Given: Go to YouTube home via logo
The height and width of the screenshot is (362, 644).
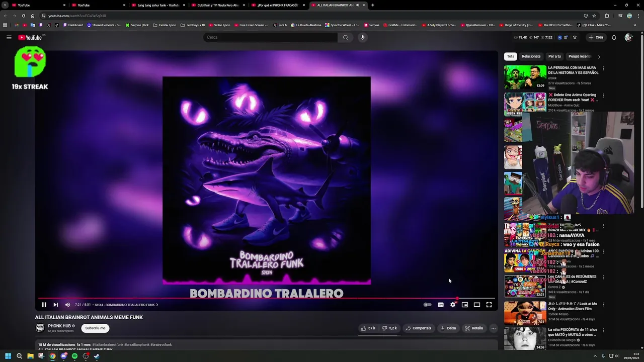Looking at the screenshot, I should click(x=31, y=37).
